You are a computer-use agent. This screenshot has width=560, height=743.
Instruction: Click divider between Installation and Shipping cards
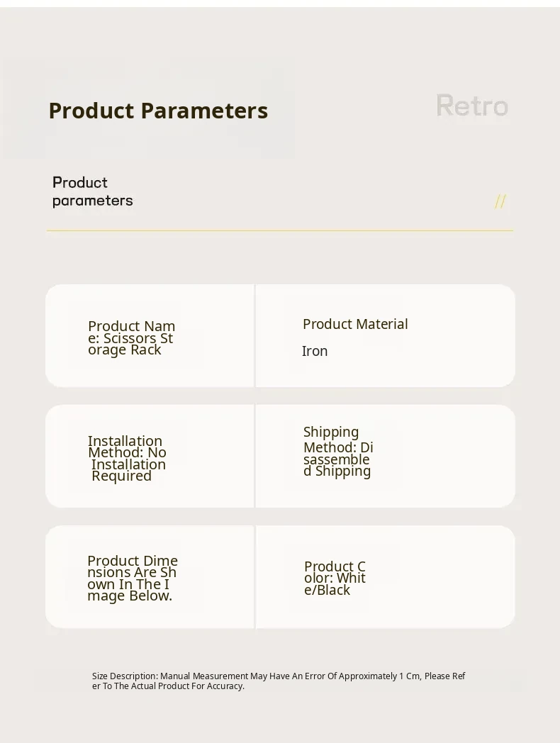[254, 456]
